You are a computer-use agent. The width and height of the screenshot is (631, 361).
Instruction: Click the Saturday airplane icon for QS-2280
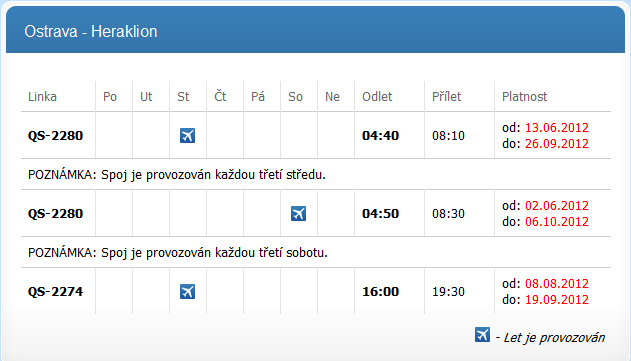[298, 214]
